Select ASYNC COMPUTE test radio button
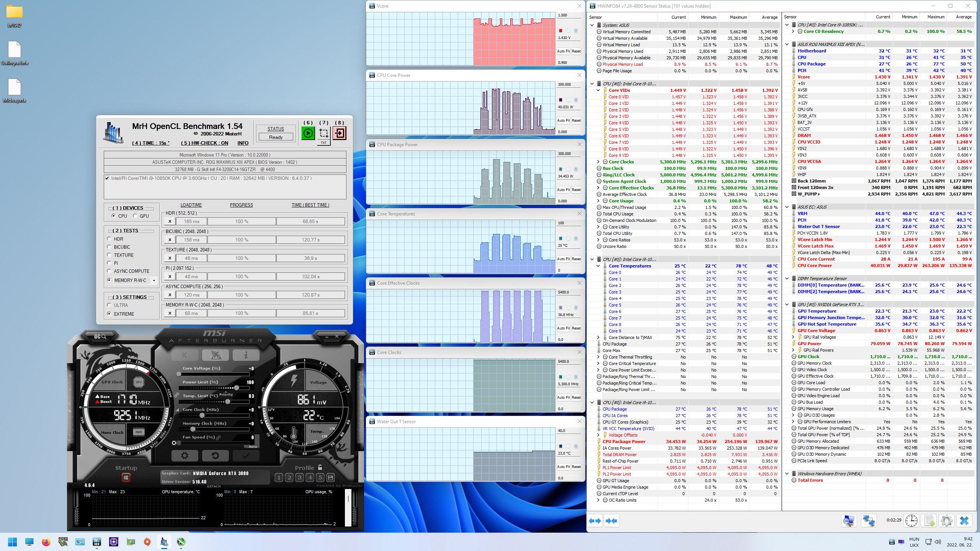 point(109,271)
